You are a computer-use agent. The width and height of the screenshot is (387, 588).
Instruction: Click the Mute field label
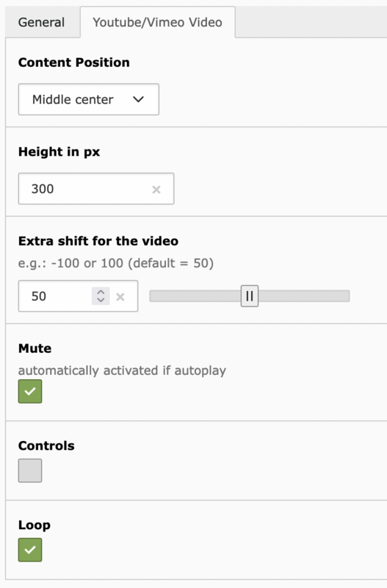[x=35, y=348]
